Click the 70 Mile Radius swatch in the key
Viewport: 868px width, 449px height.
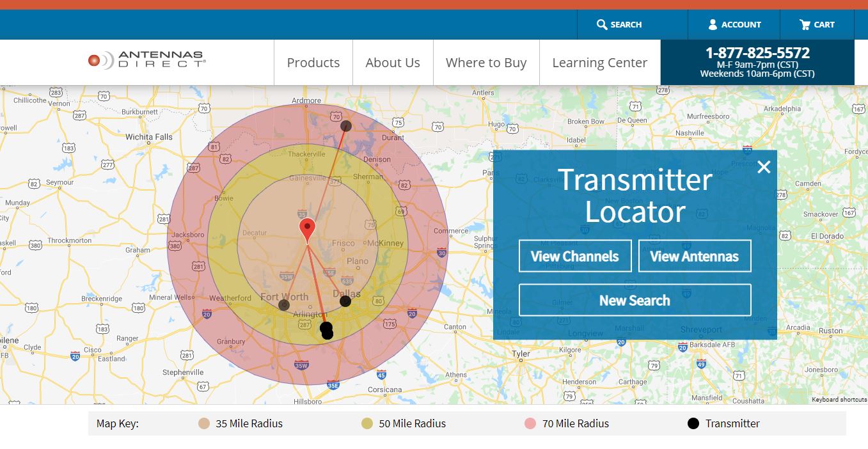[x=530, y=423]
